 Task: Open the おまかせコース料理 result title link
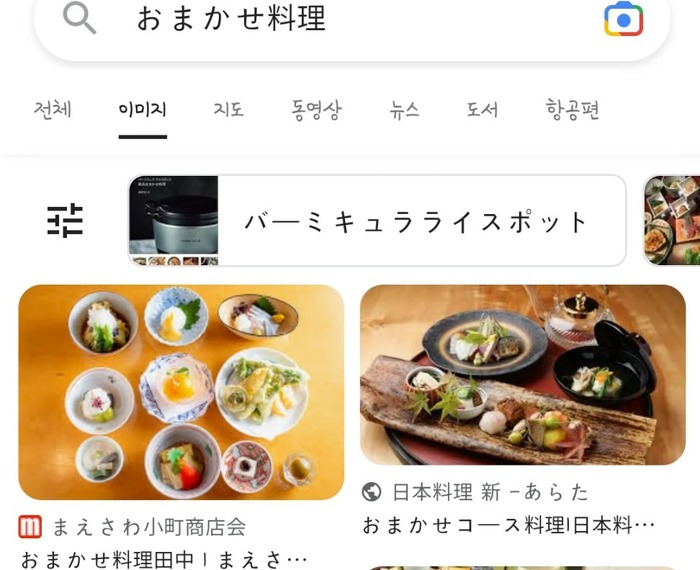pos(509,525)
